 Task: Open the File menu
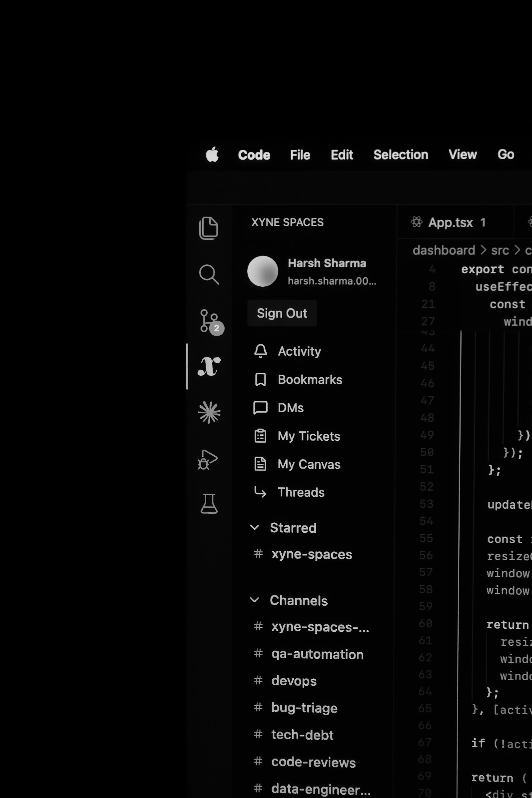click(x=300, y=155)
